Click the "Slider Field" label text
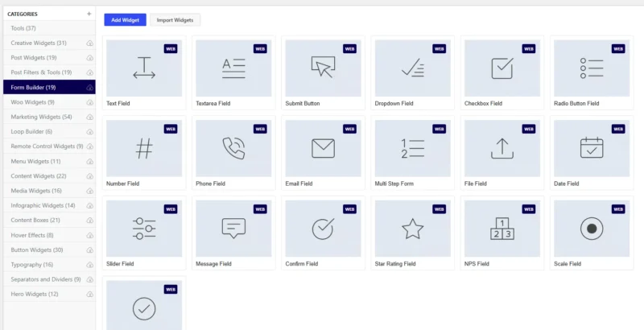Screen dimensions: 644x330 click(120, 264)
